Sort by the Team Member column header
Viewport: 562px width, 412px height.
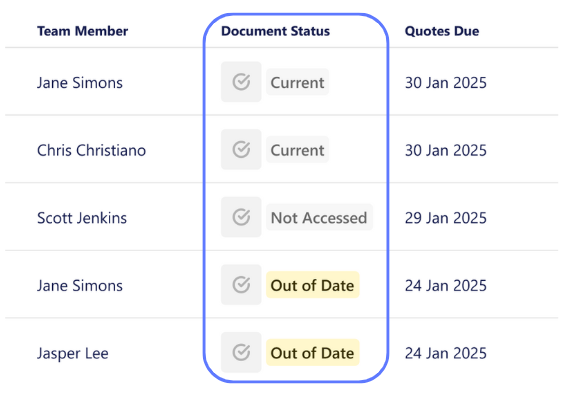82,31
